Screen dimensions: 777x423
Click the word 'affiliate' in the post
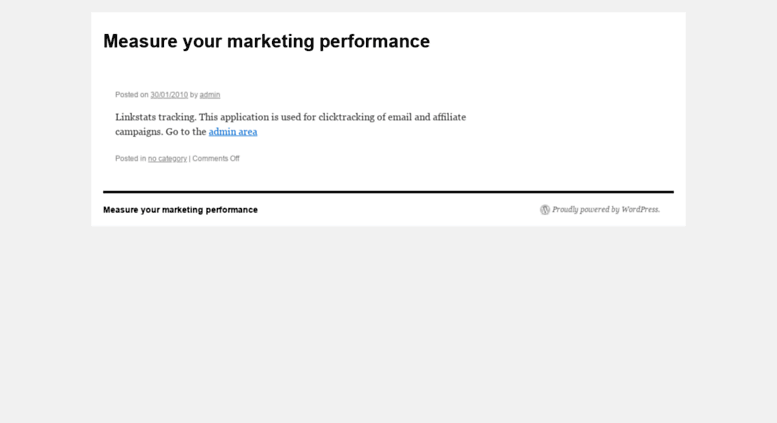(449, 117)
